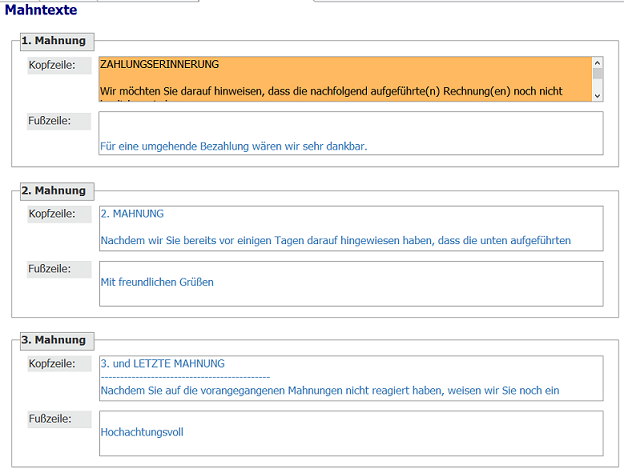
Task: Click scrollbar thumb in 1. Mahnung Kopfzeile
Action: tap(598, 73)
